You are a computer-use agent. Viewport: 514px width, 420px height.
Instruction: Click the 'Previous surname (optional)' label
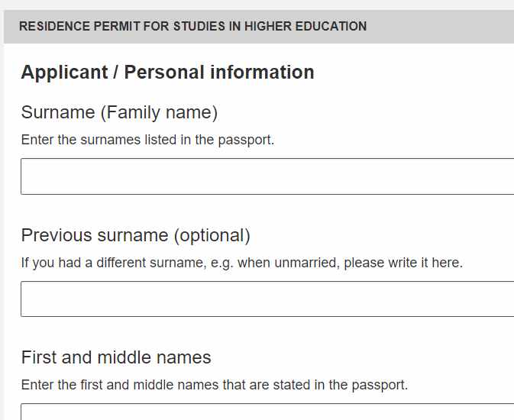(136, 235)
